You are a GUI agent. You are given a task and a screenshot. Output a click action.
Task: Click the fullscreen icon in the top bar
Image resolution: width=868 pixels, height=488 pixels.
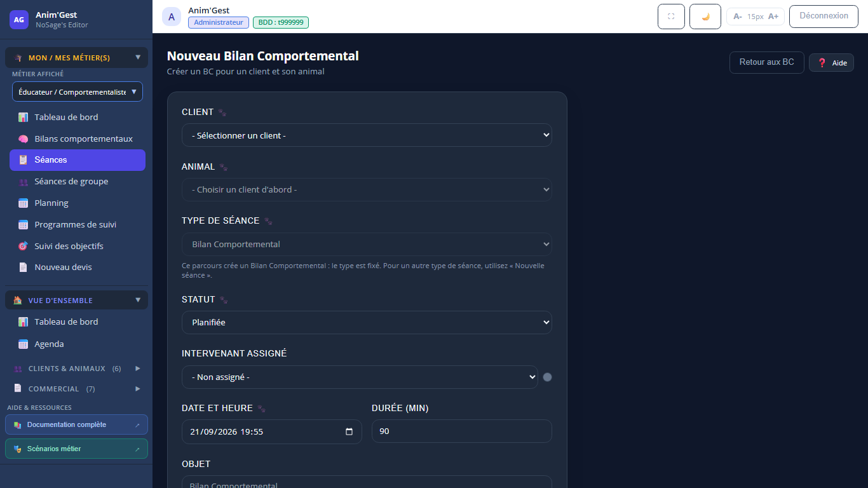671,17
